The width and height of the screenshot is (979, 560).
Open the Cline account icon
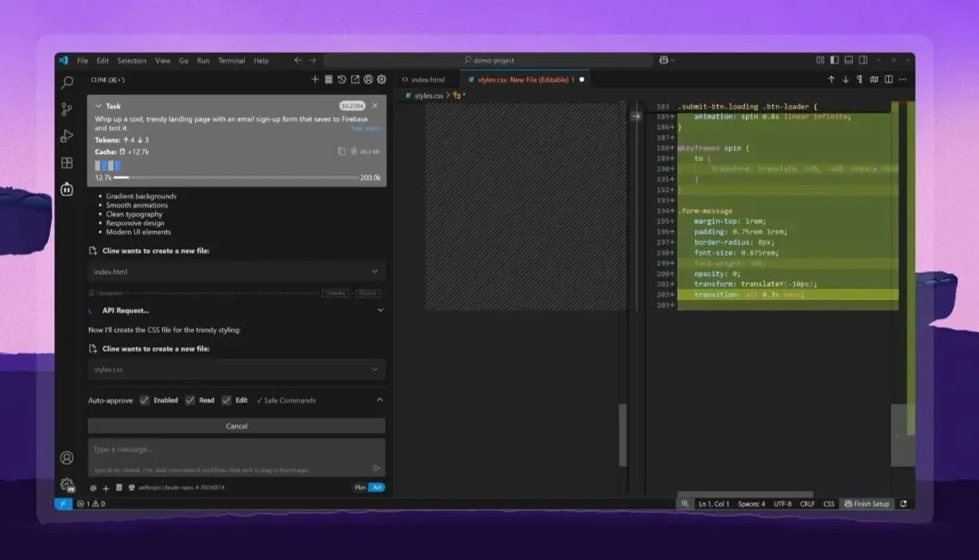click(x=367, y=79)
